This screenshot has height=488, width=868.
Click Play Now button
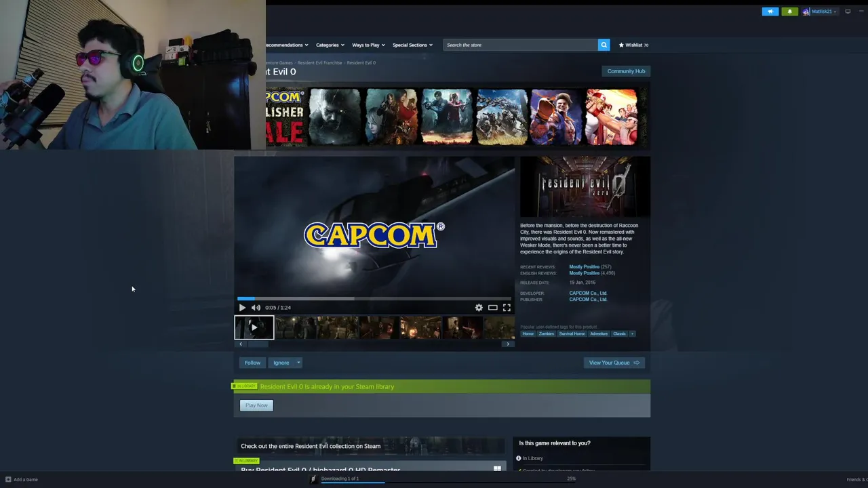(256, 405)
